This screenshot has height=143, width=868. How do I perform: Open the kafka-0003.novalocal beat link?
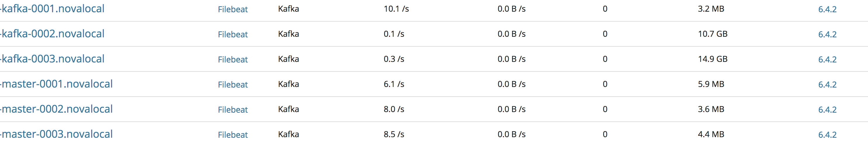(52, 59)
